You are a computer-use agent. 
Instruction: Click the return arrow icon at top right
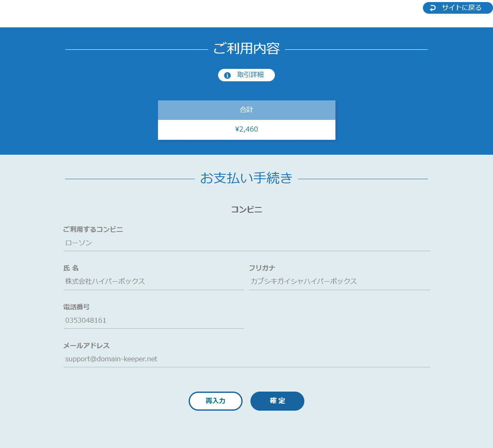coord(433,8)
